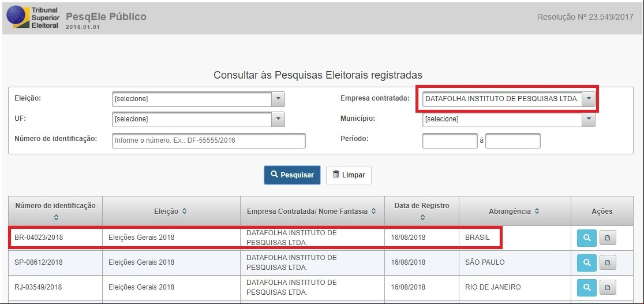Viewport: 644px width, 304px height.
Task: Open the UF dropdown
Action: [199, 119]
